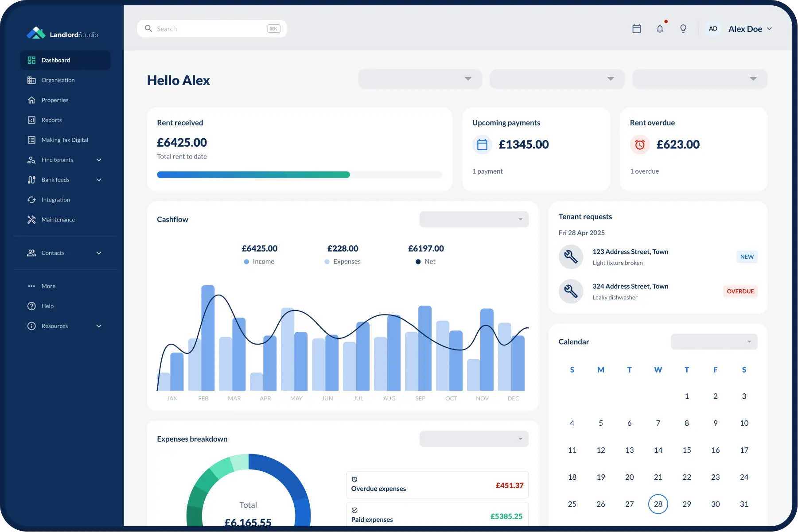Click into the Search field
798x532 pixels.
(x=212, y=29)
